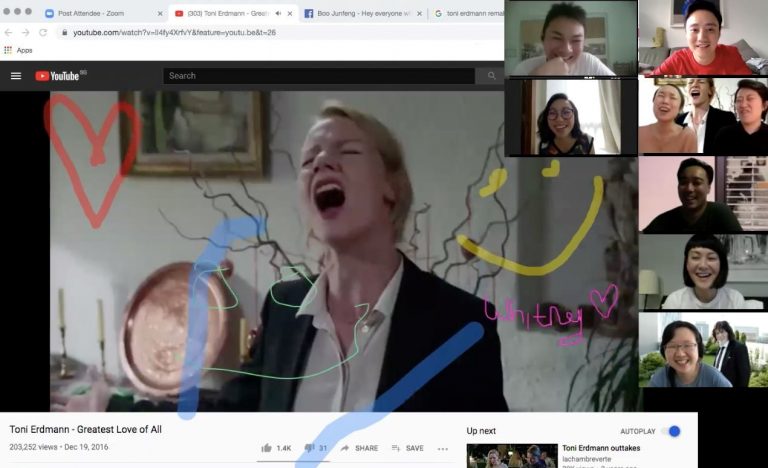This screenshot has width=768, height=468.
Task: Open the lachambreverte channel link
Action: pos(586,459)
